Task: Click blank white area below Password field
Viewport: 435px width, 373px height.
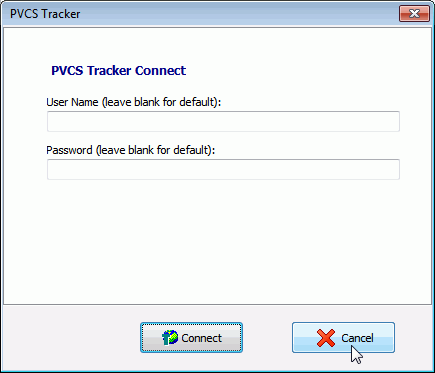Action: (x=217, y=240)
